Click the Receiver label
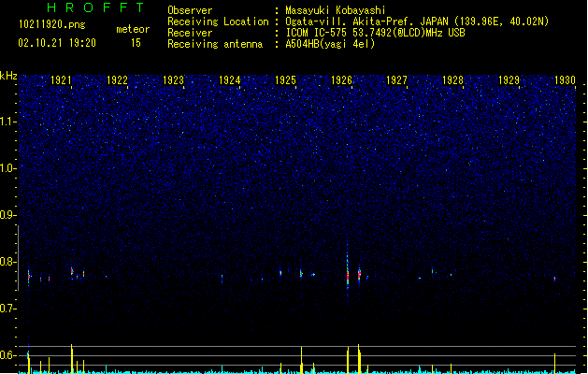Viewport: 588px width, 374px height. pos(190,33)
